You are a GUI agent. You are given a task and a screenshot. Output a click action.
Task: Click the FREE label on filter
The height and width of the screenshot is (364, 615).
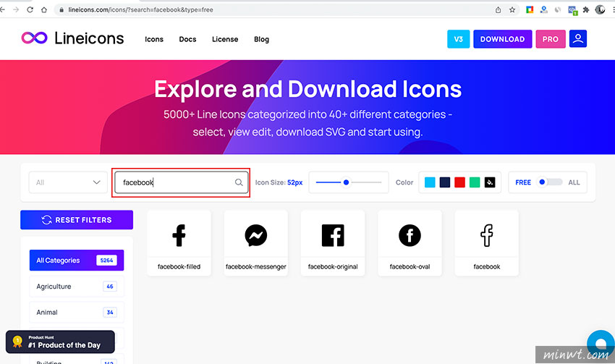click(x=523, y=182)
